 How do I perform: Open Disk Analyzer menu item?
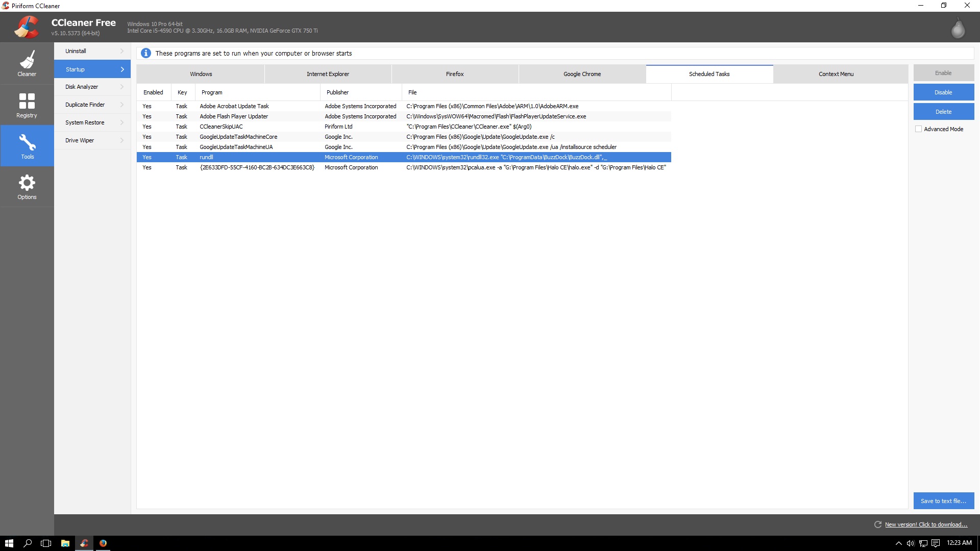pos(92,87)
